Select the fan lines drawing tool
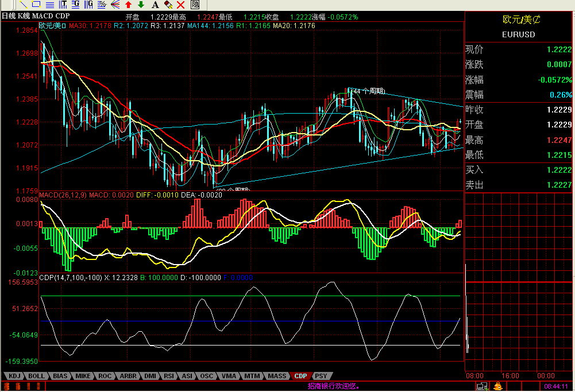Screen dimensions: 575x392 click(115, 4)
